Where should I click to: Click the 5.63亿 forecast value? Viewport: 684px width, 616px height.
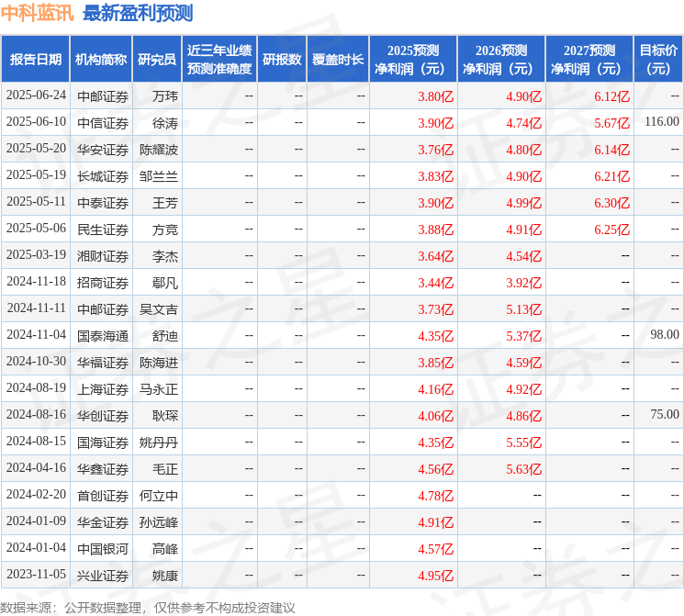tap(523, 468)
